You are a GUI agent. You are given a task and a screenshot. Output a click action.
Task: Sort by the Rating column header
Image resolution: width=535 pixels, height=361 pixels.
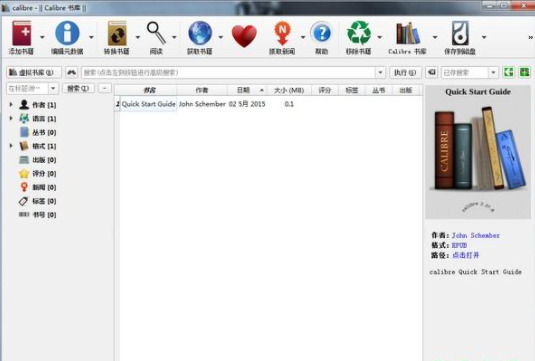(324, 90)
